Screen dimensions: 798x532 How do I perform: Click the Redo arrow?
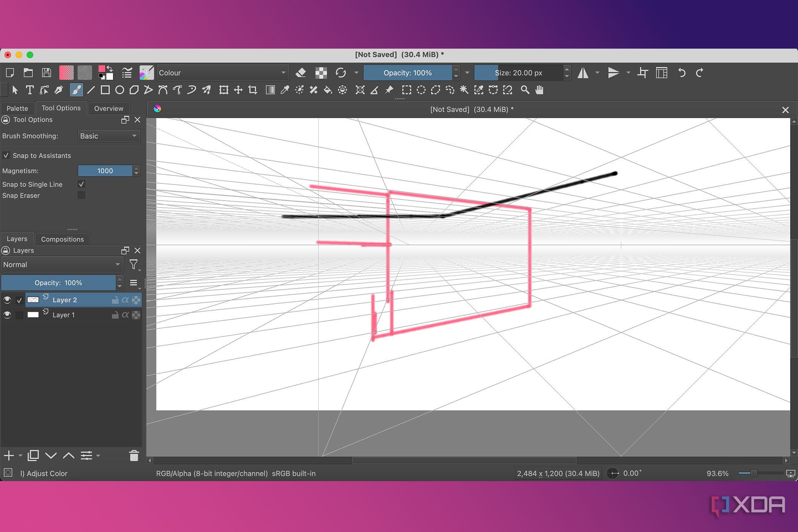coord(700,73)
